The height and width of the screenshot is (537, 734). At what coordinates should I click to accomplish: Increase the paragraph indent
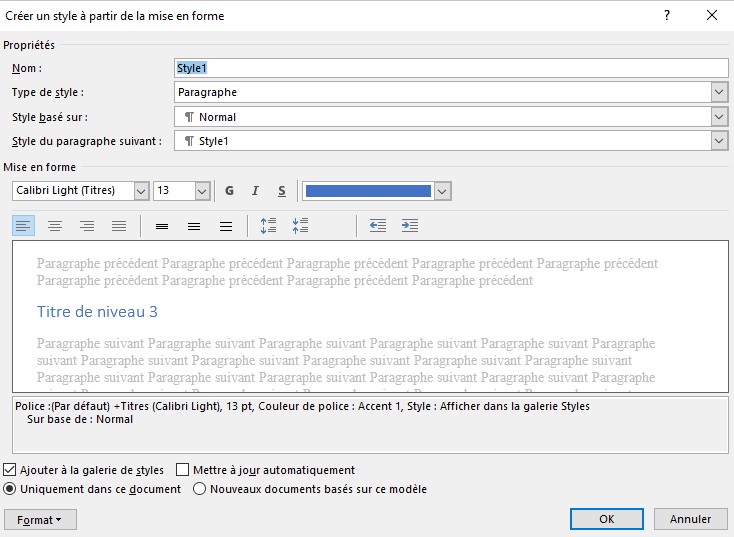(410, 226)
